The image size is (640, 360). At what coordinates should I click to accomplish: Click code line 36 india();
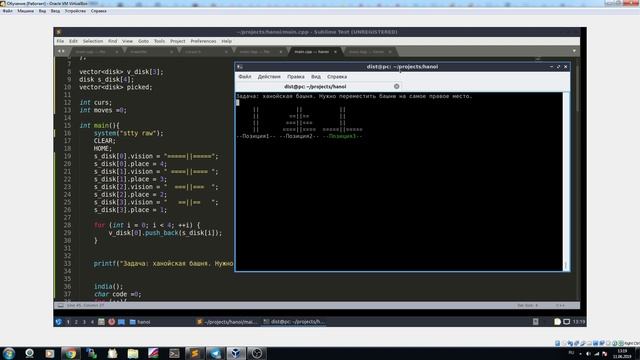(x=108, y=287)
